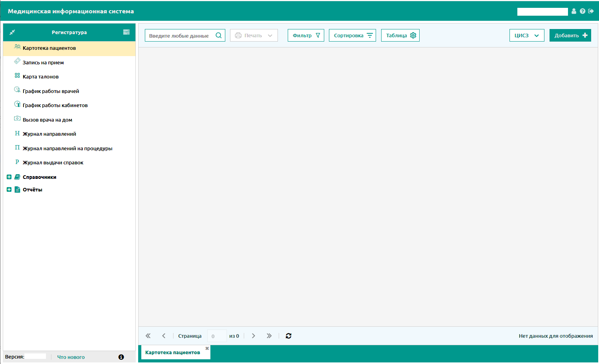Open the ЦИСЗ dropdown
The image size is (599, 364).
[527, 35]
